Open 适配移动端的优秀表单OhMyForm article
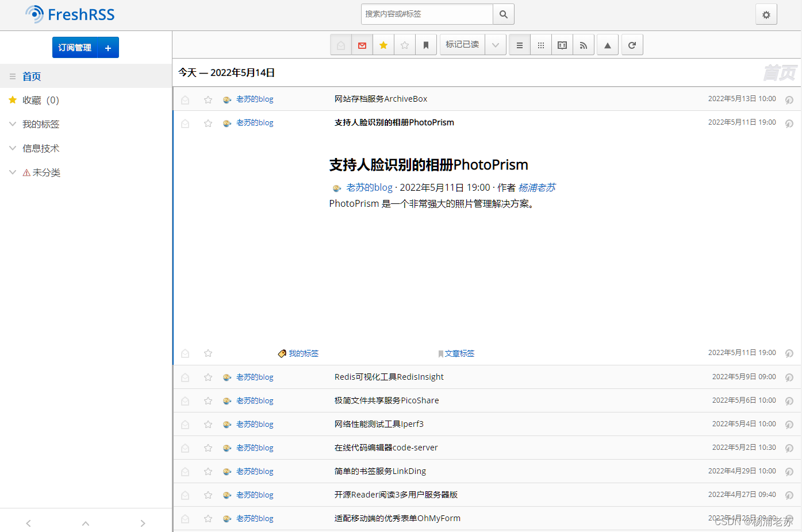802x532 pixels. point(397,518)
